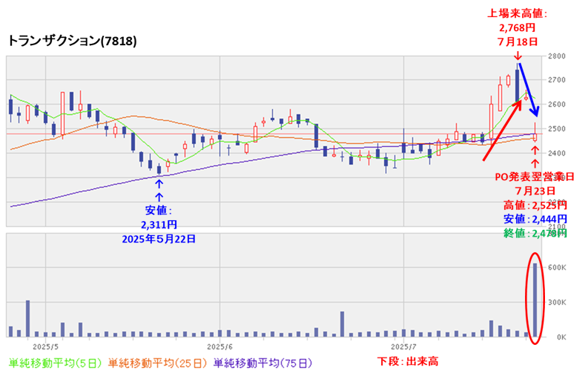Click the 2700 price axis label
Viewport: 588px width, 376px height.
557,80
